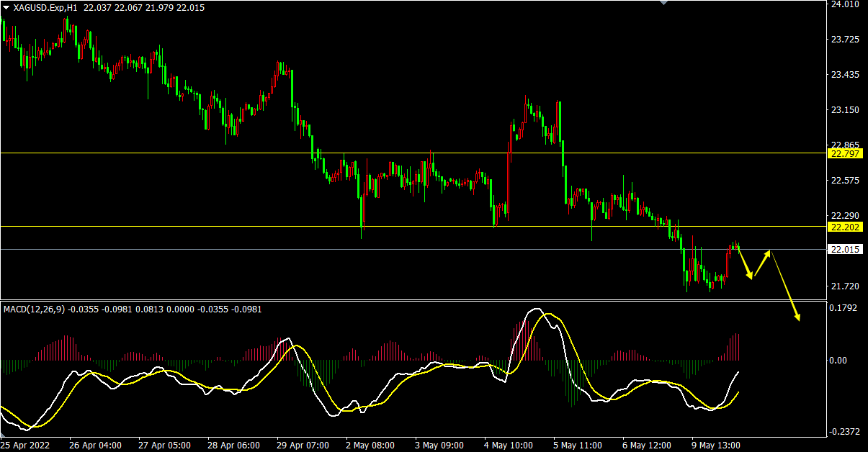
Task: Click the yellow 22.797 price label
Action: [845, 153]
